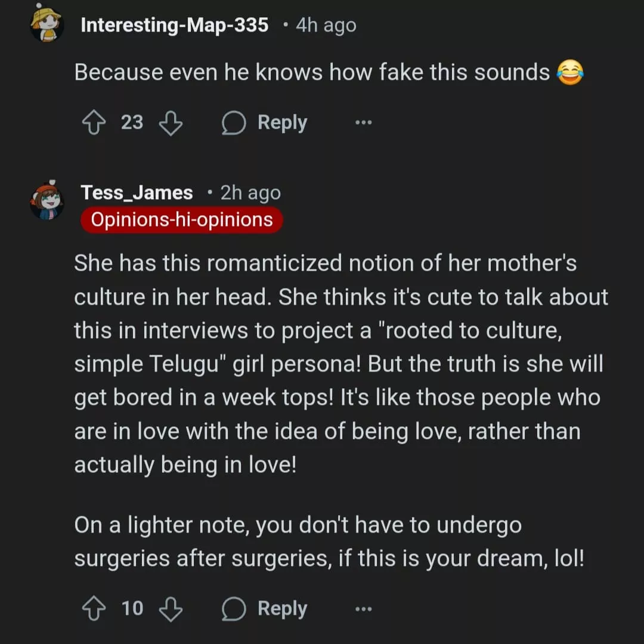The image size is (644, 644).
Task: Tap the laughing emoji in first comment
Action: click(569, 73)
